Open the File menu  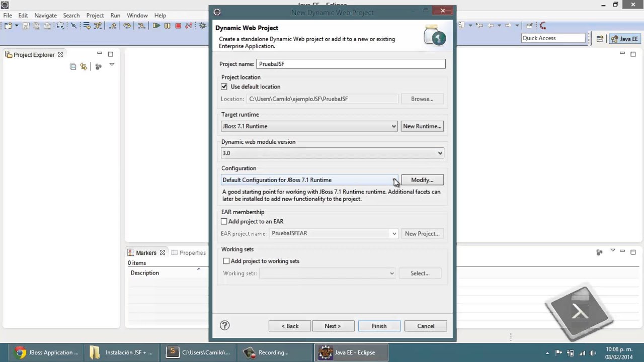(x=8, y=16)
